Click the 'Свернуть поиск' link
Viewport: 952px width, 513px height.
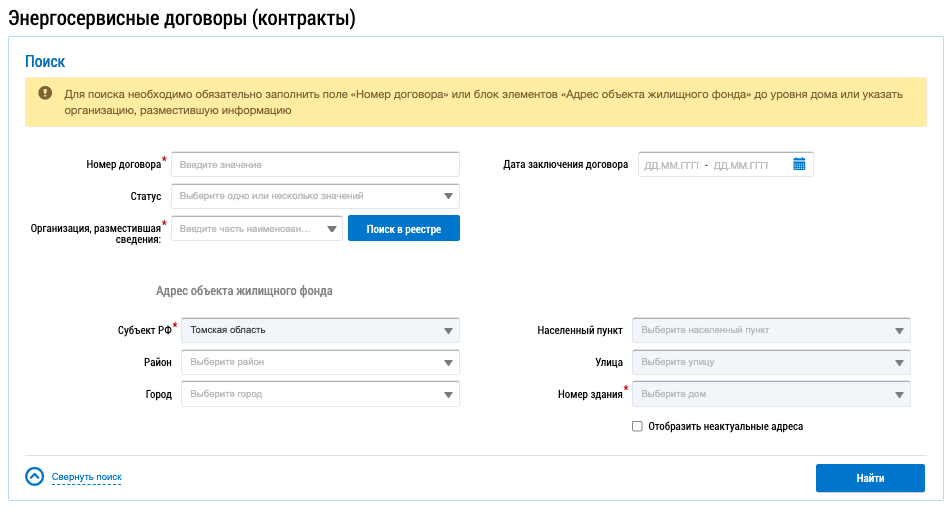pyautogui.click(x=87, y=478)
